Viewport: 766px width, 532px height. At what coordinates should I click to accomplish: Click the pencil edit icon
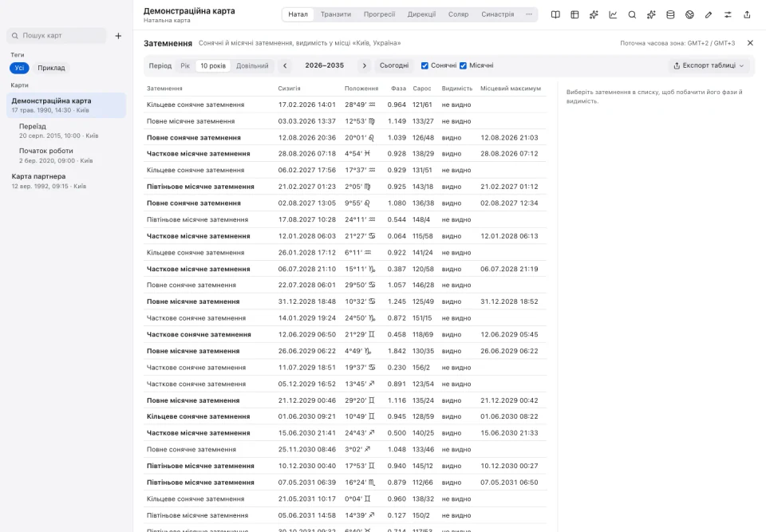coord(709,14)
